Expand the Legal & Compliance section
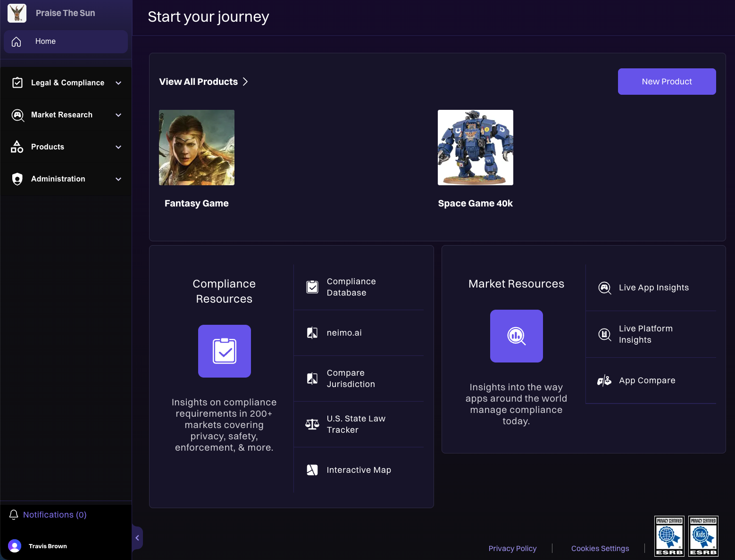 click(x=66, y=82)
